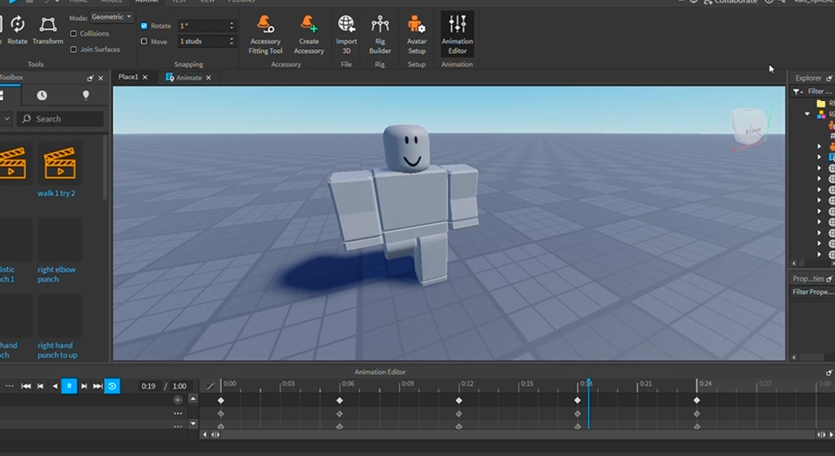Pop out the Properties panel
Viewport: 835px width, 456px height.
829,279
